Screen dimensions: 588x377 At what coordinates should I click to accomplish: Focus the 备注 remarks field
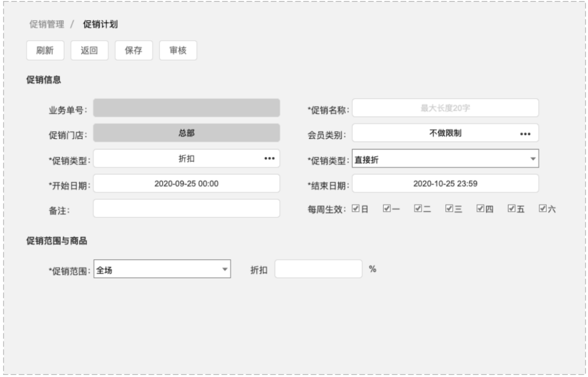tap(186, 208)
